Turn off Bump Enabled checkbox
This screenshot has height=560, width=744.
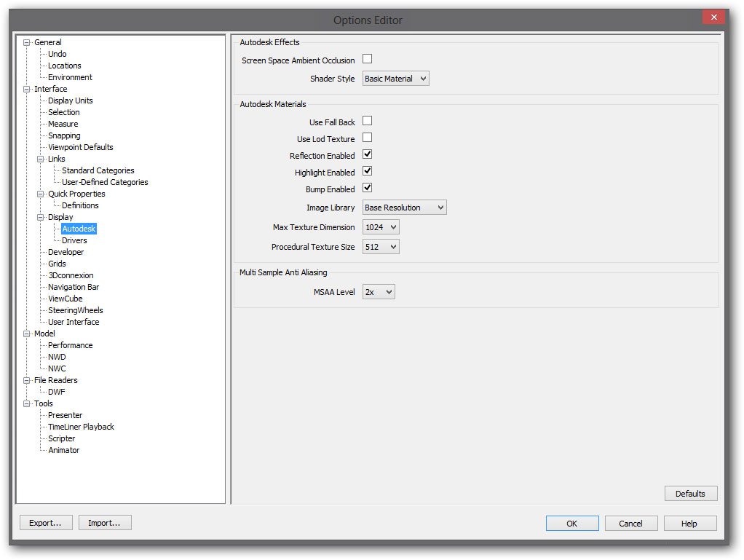[x=368, y=188]
